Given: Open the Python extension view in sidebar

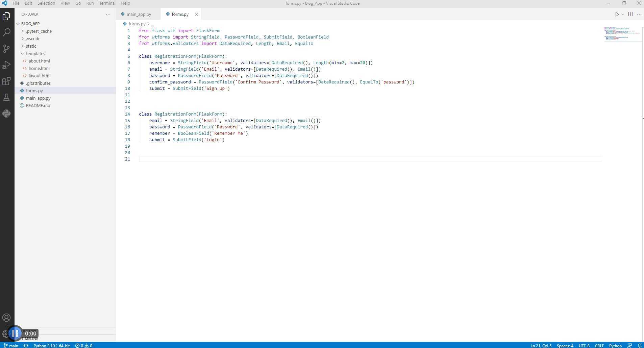Looking at the screenshot, I should pos(6,114).
